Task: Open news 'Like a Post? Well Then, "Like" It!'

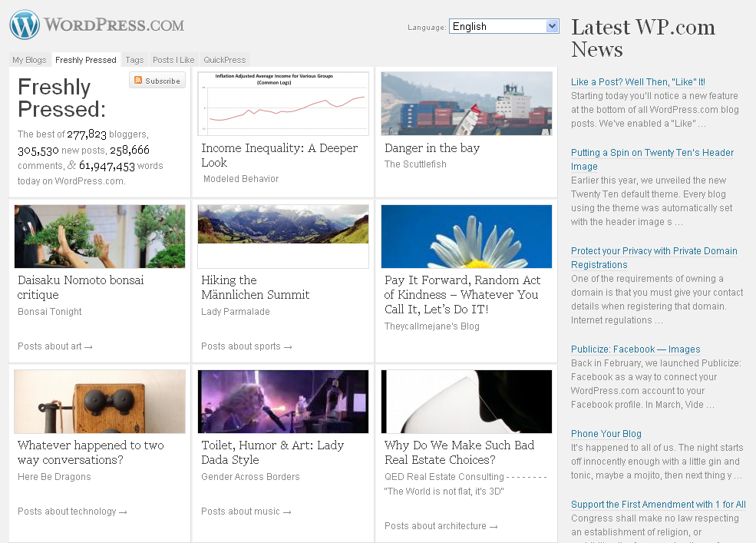Action: pos(638,82)
